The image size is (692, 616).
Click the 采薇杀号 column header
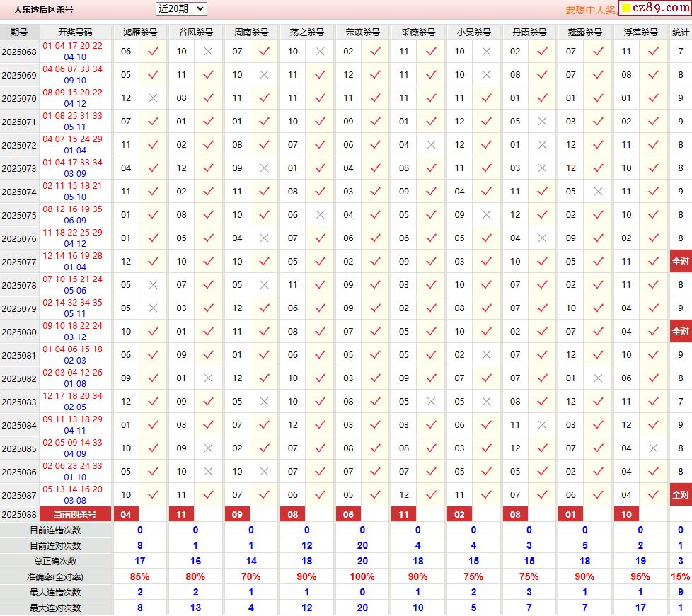click(418, 33)
